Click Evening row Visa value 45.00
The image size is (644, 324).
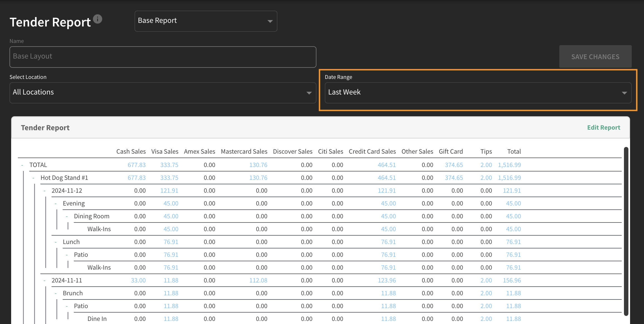point(171,204)
